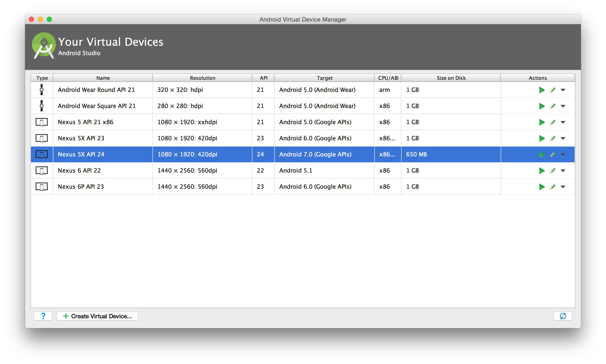Click pencil icon for Nexus 5 API 21 x86
This screenshot has height=364, width=606.
coord(552,122)
